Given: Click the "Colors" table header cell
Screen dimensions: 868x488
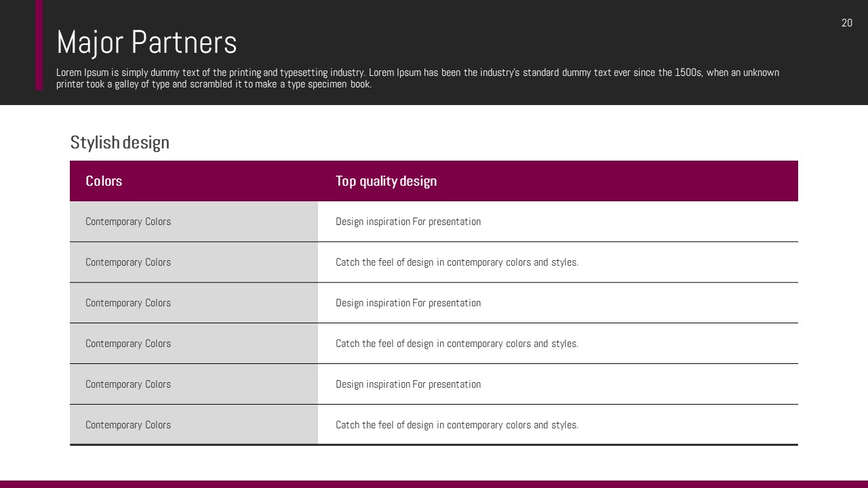Looking at the screenshot, I should [104, 181].
